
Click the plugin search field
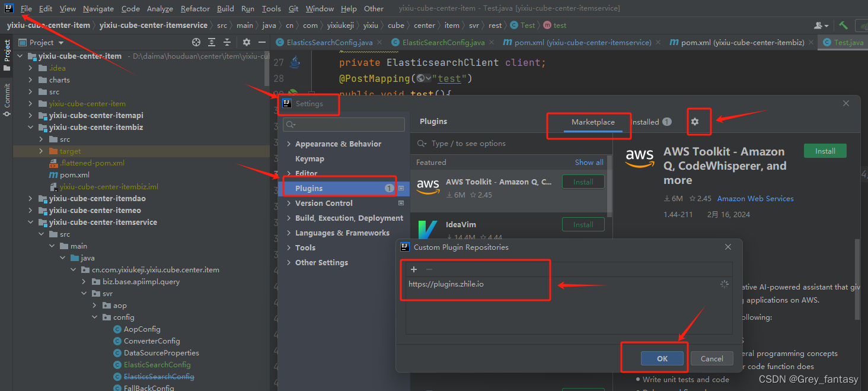pos(511,144)
